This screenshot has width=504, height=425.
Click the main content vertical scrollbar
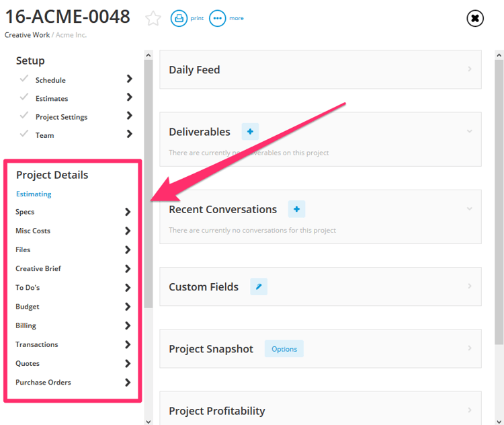[x=499, y=202]
